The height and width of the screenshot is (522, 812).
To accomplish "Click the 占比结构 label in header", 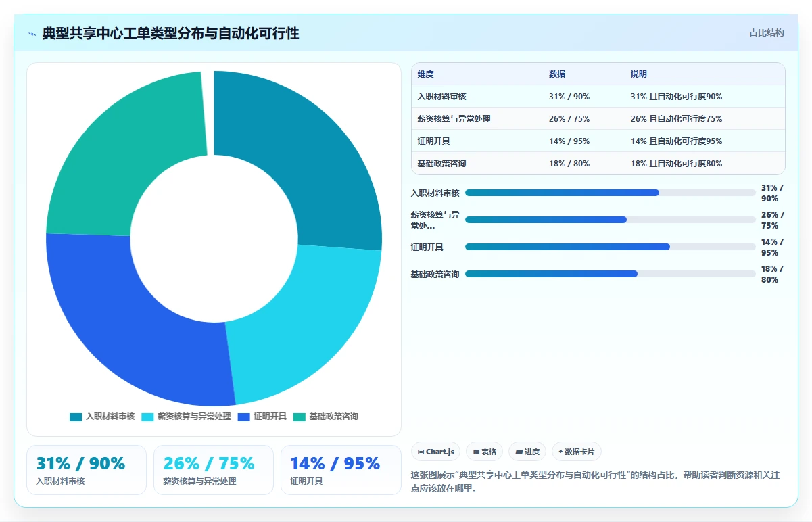I will pyautogui.click(x=767, y=32).
